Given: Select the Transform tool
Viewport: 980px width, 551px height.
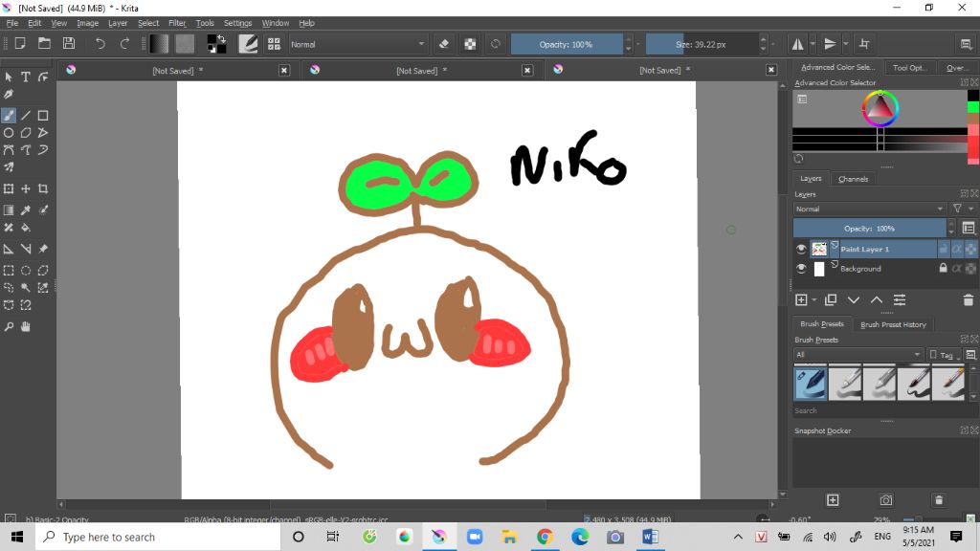Looking at the screenshot, I should 9,188.
